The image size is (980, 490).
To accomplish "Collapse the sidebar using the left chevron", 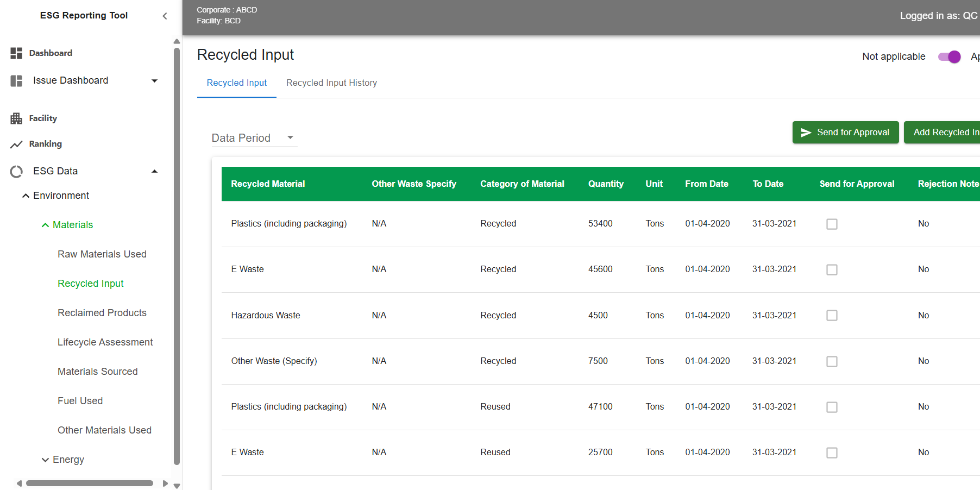I will [165, 16].
